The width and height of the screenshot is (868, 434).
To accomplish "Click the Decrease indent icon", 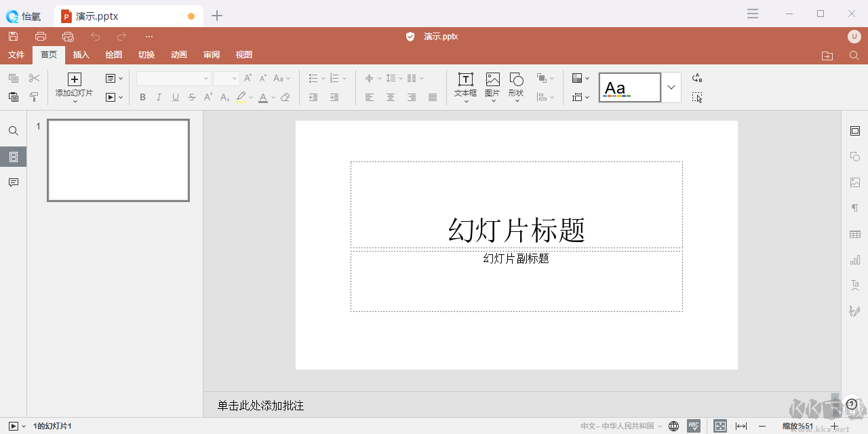I will pos(313,98).
